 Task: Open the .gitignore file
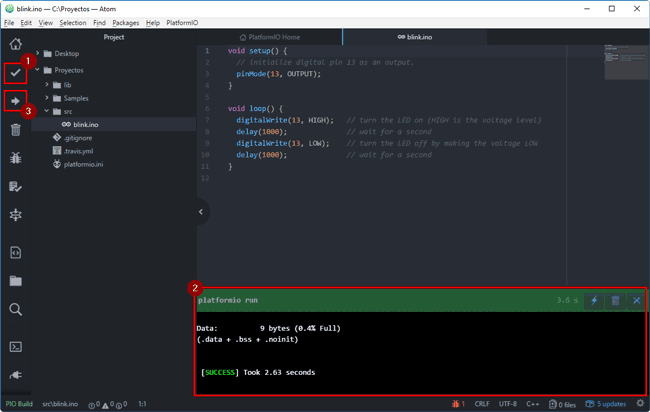(78, 138)
